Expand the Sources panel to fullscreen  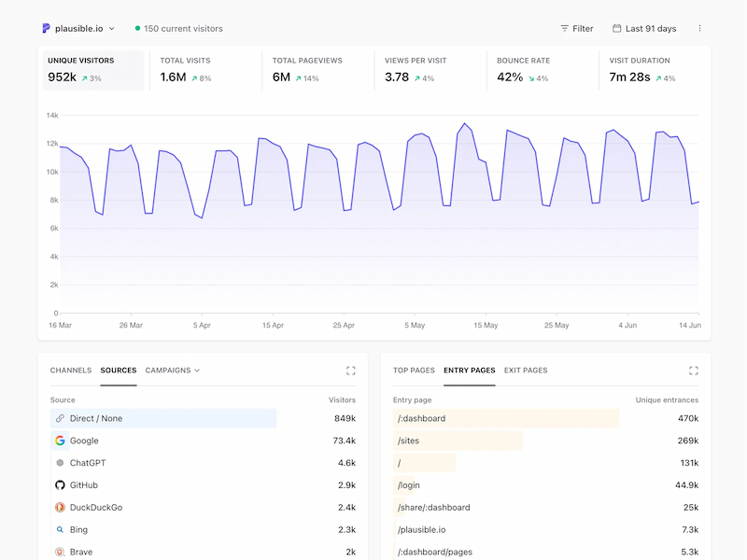[x=351, y=371]
